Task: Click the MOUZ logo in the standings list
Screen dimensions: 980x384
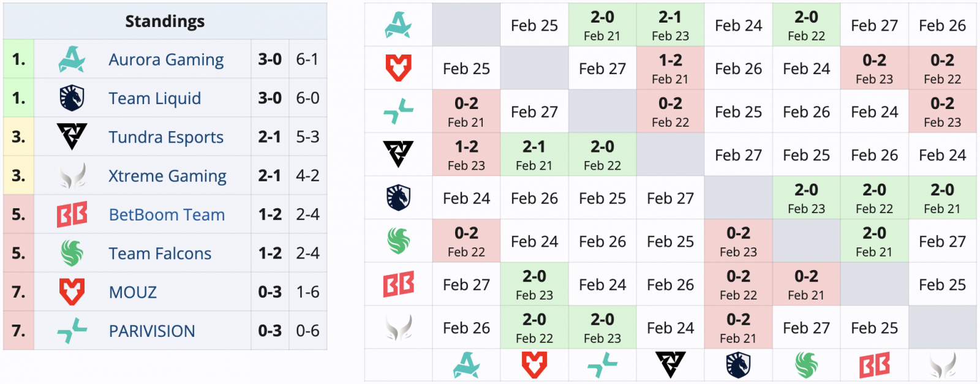Action: point(72,292)
